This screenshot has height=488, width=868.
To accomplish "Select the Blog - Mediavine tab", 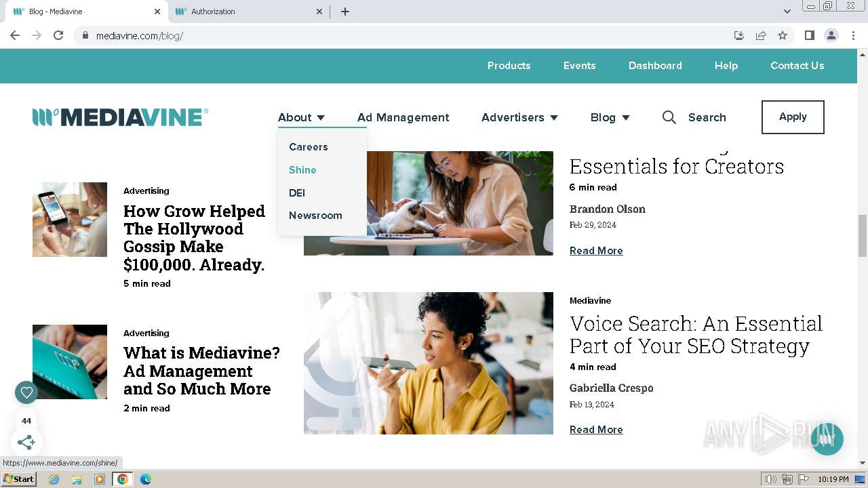I will pyautogui.click(x=87, y=12).
